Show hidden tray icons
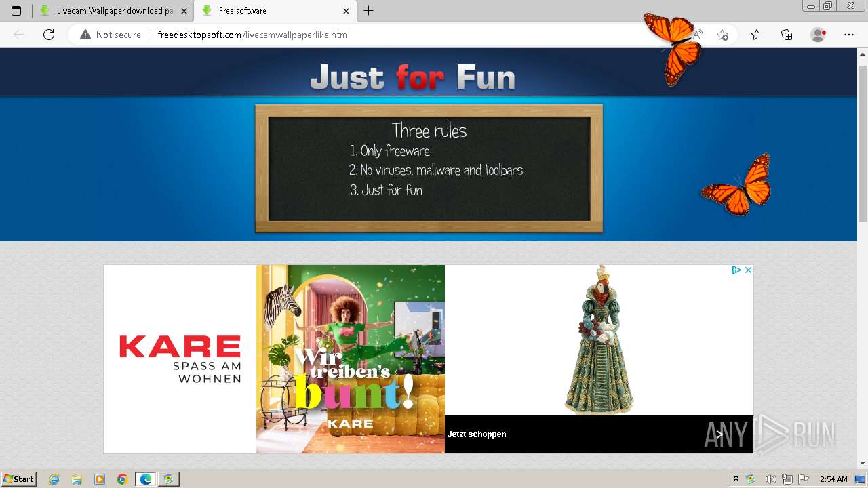This screenshot has width=868, height=488. [x=736, y=479]
